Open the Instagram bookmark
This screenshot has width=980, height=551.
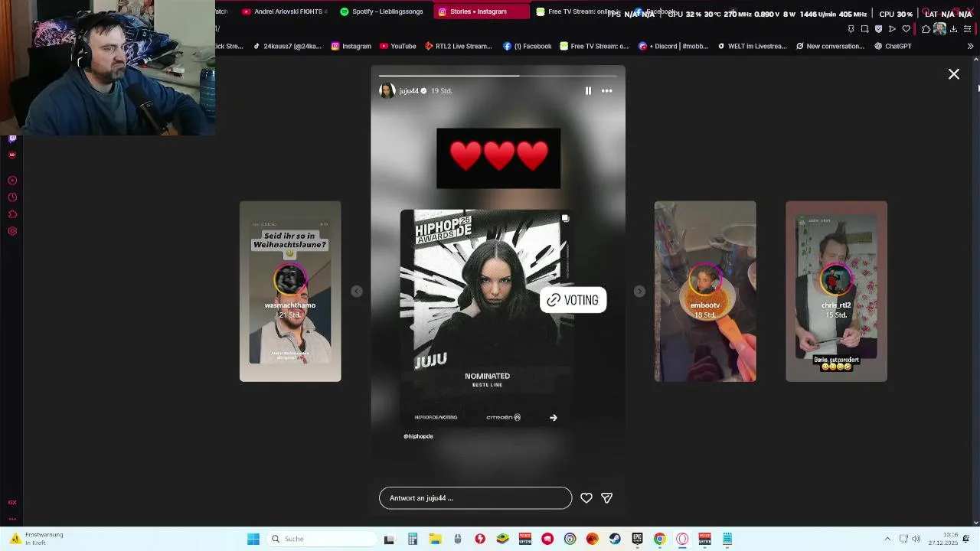click(x=351, y=46)
